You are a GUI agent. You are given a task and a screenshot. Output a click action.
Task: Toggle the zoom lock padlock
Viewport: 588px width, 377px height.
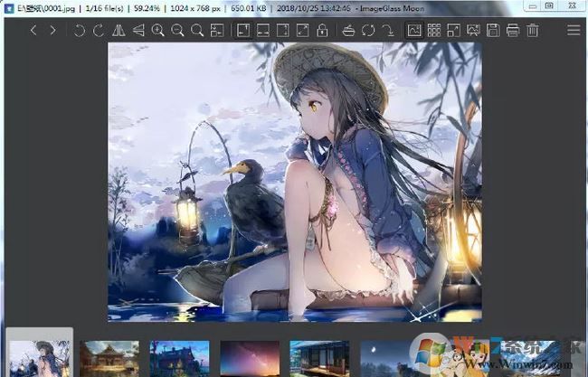[322, 31]
